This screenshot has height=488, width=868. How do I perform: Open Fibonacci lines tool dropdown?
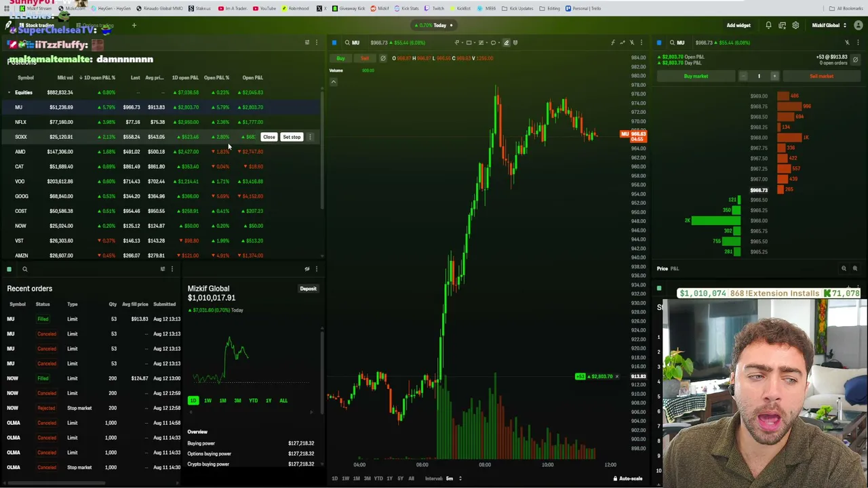(482, 43)
